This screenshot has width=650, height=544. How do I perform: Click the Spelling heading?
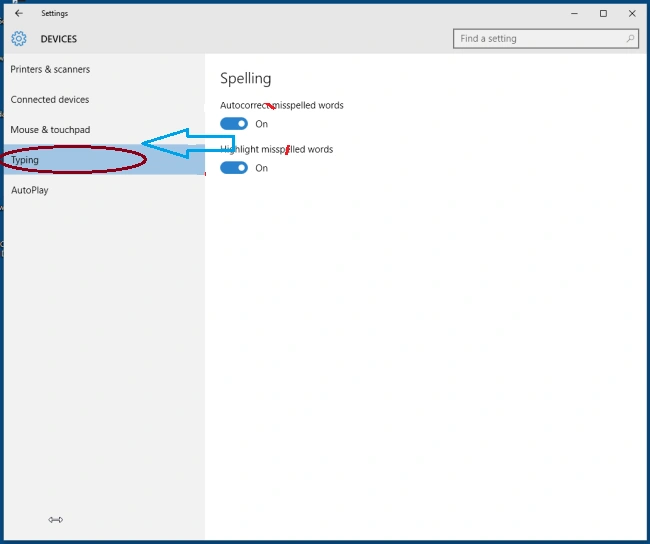coord(245,78)
